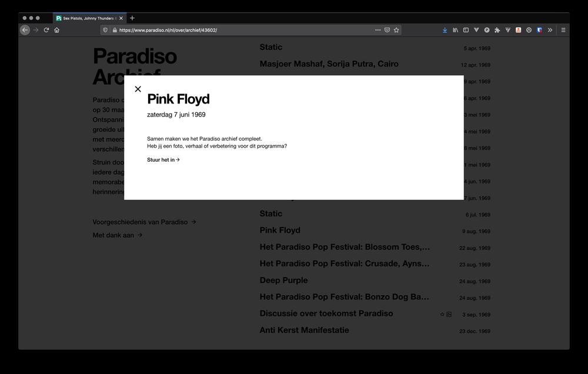Image resolution: width=588 pixels, height=374 pixels.
Task: Open the extensions puzzle-piece icon
Action: pyautogui.click(x=497, y=30)
